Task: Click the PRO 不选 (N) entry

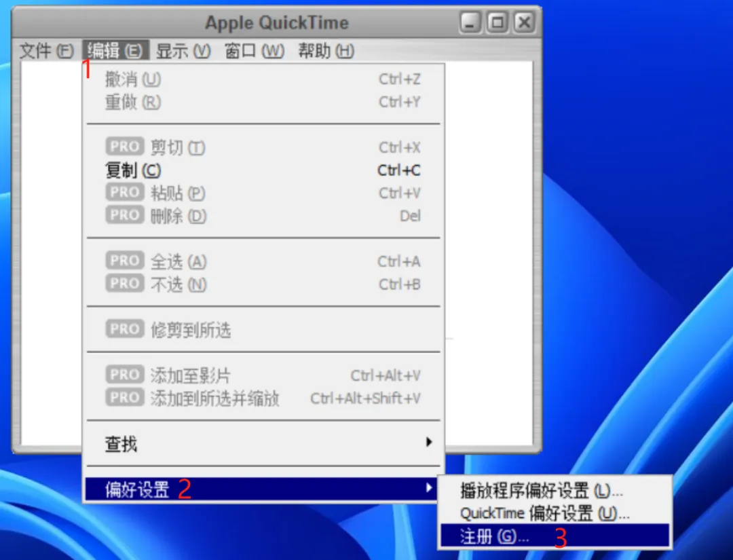Action: point(263,284)
